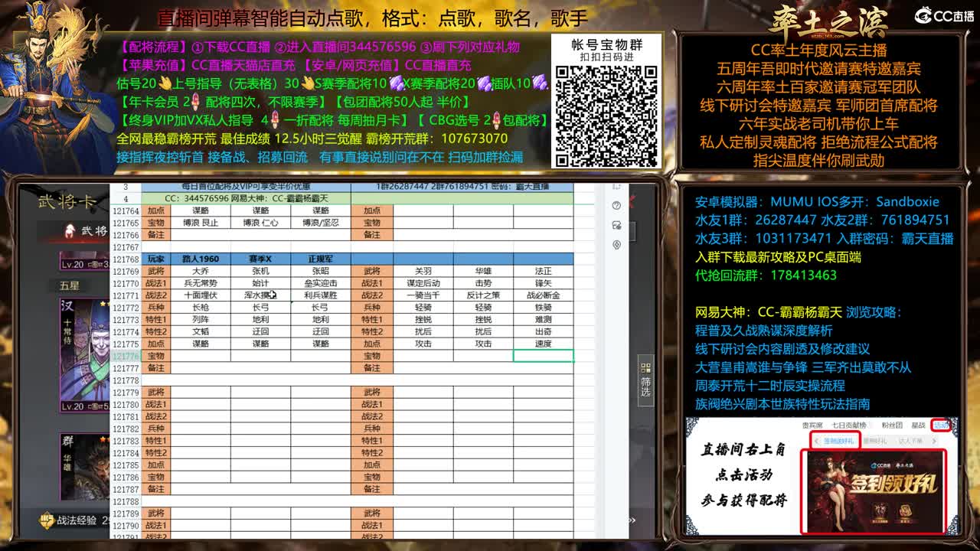Select the 签到领好礼 activity tab
Image resolution: width=980 pixels, height=551 pixels.
coord(838,441)
